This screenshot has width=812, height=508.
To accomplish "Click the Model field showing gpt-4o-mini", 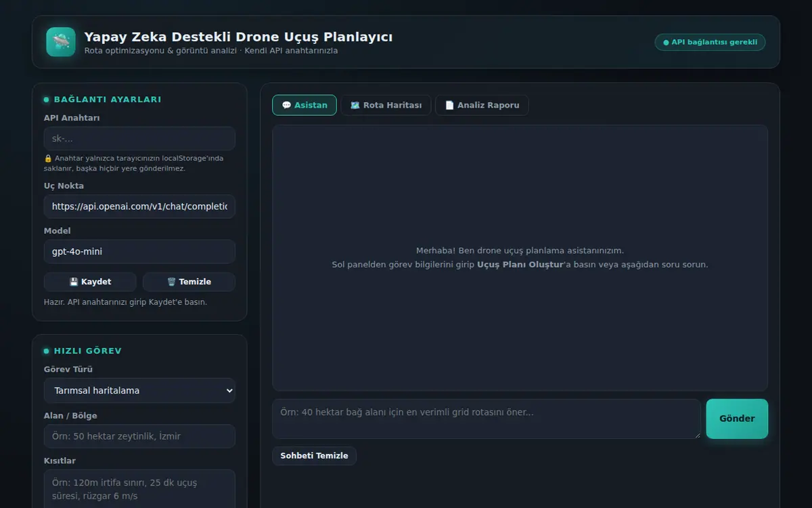I will point(139,251).
